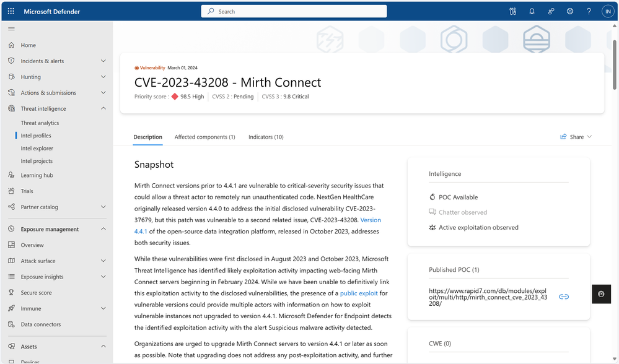The height and width of the screenshot is (364, 619).
Task: Open Intel explorer in sidebar
Action: tap(37, 148)
